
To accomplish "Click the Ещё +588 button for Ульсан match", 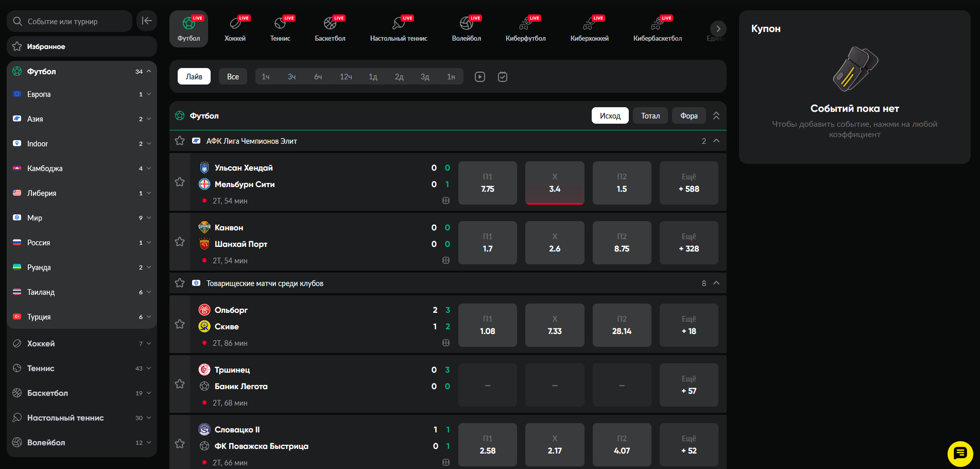I will [x=689, y=182].
